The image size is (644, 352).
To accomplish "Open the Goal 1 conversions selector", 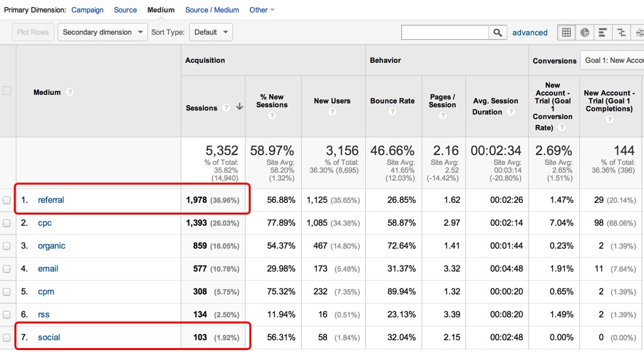I will pyautogui.click(x=613, y=60).
